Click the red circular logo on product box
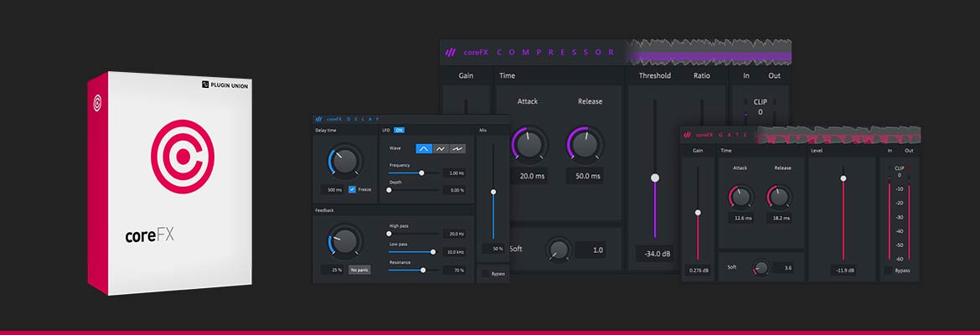The image size is (980, 335). coord(183,157)
